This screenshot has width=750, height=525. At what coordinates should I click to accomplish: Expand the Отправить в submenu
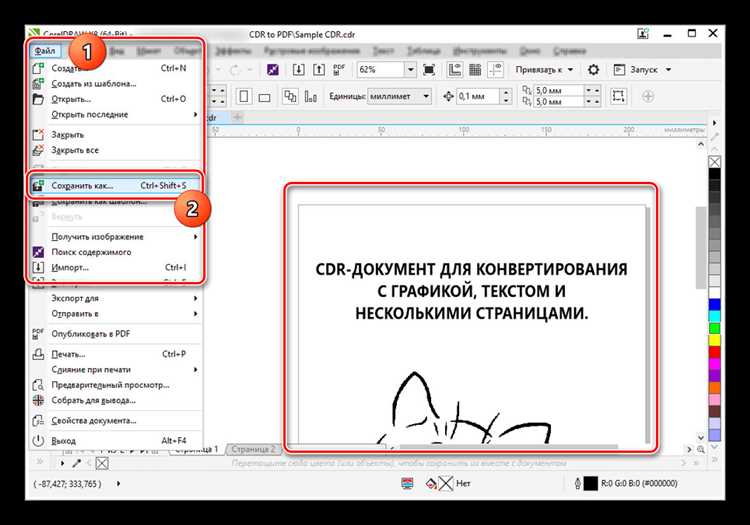pos(195,314)
